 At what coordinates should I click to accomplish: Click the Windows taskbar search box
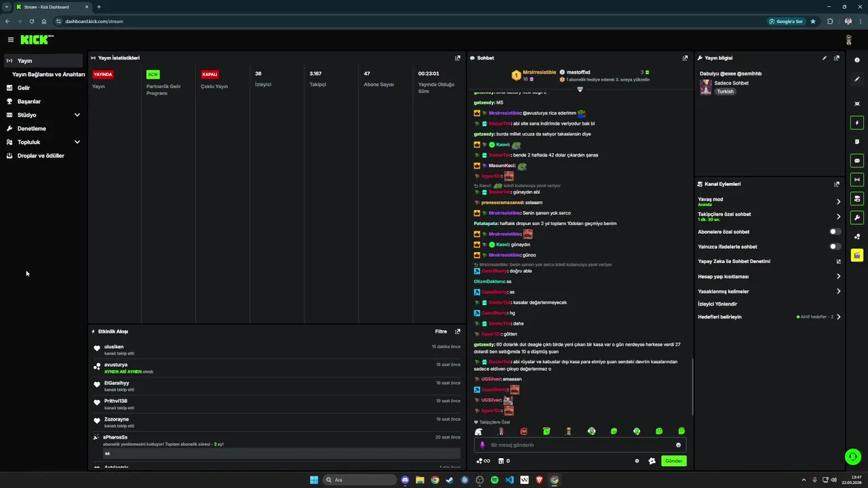(358, 480)
